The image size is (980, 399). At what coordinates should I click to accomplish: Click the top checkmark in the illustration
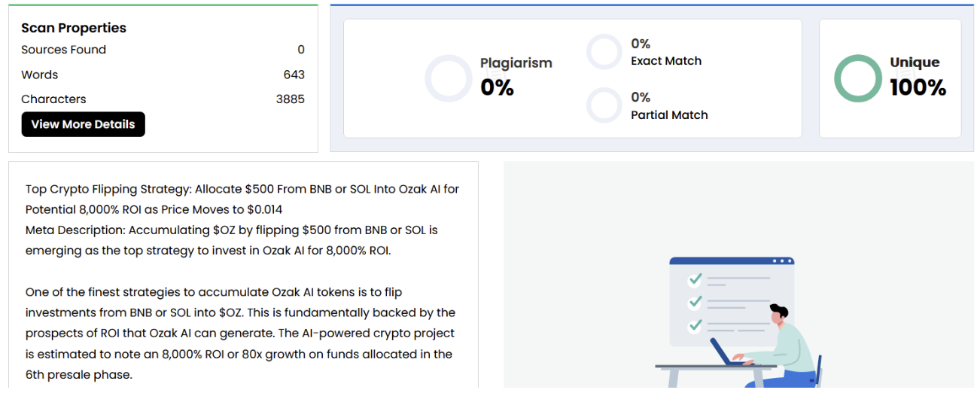click(x=695, y=279)
